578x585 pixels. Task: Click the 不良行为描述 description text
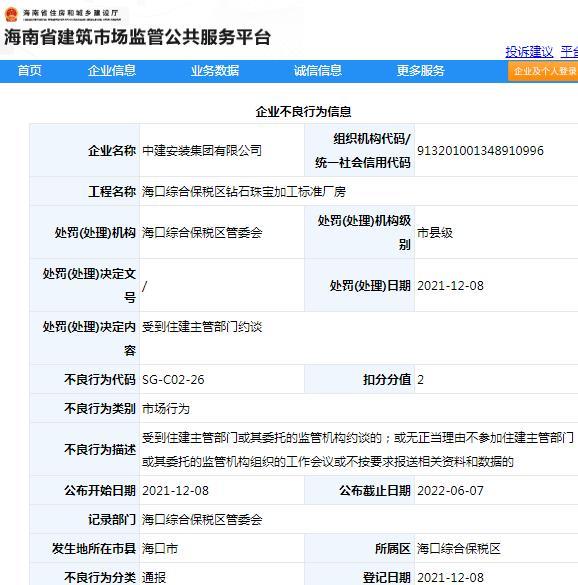pos(357,449)
